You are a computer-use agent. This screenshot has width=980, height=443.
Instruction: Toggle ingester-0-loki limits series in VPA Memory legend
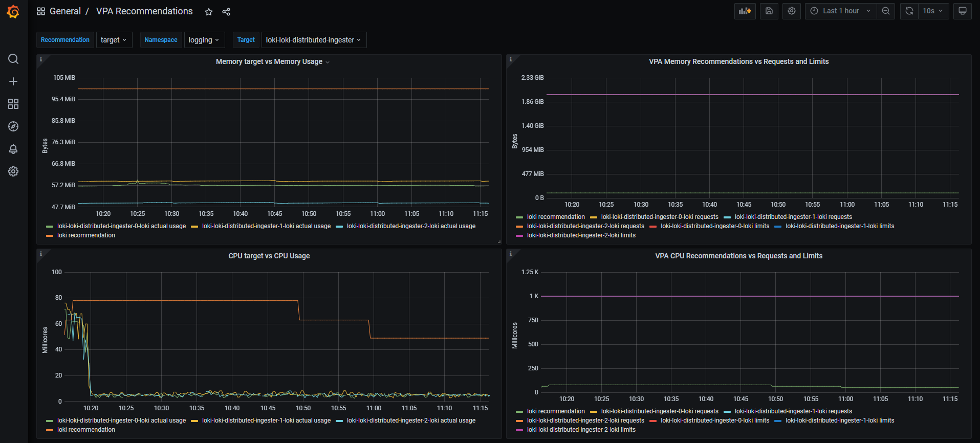click(x=714, y=226)
